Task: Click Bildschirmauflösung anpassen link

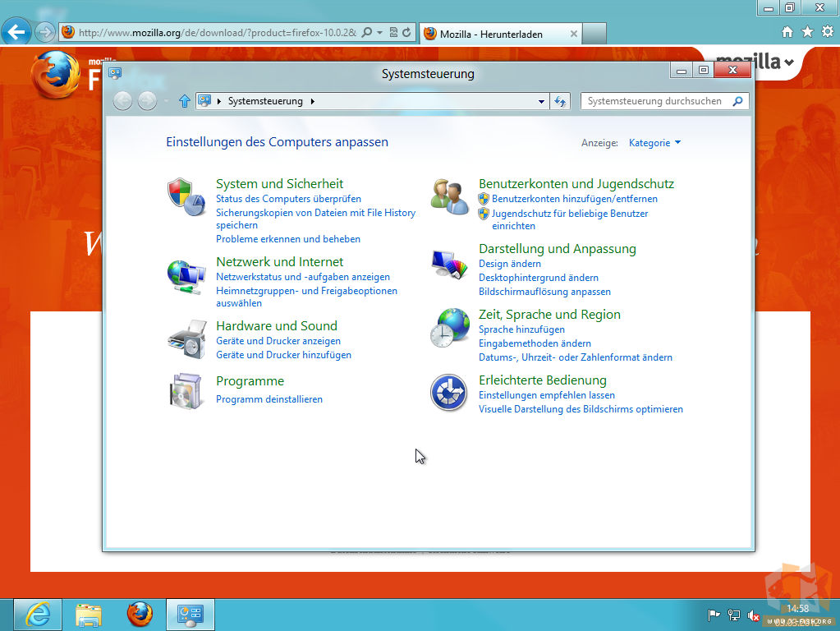Action: [544, 292]
